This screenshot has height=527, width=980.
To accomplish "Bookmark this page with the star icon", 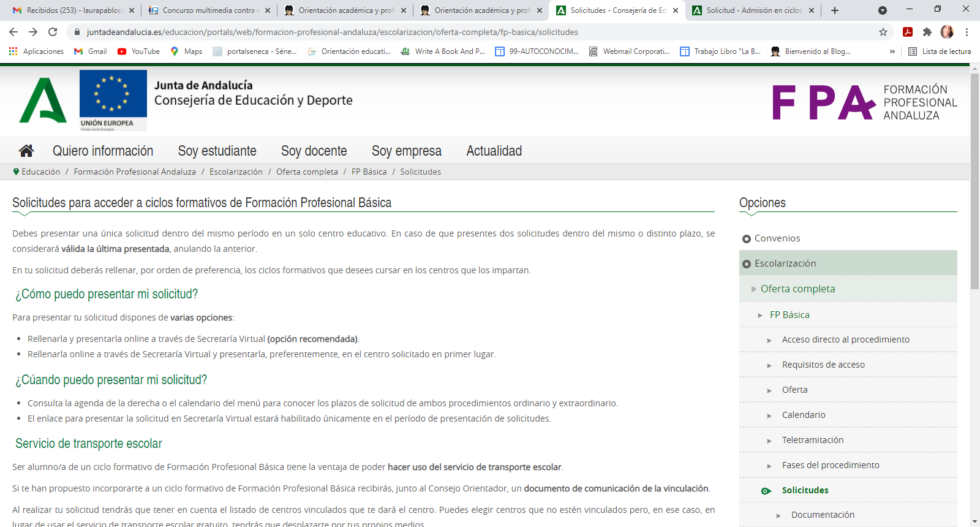I will pyautogui.click(x=883, y=32).
